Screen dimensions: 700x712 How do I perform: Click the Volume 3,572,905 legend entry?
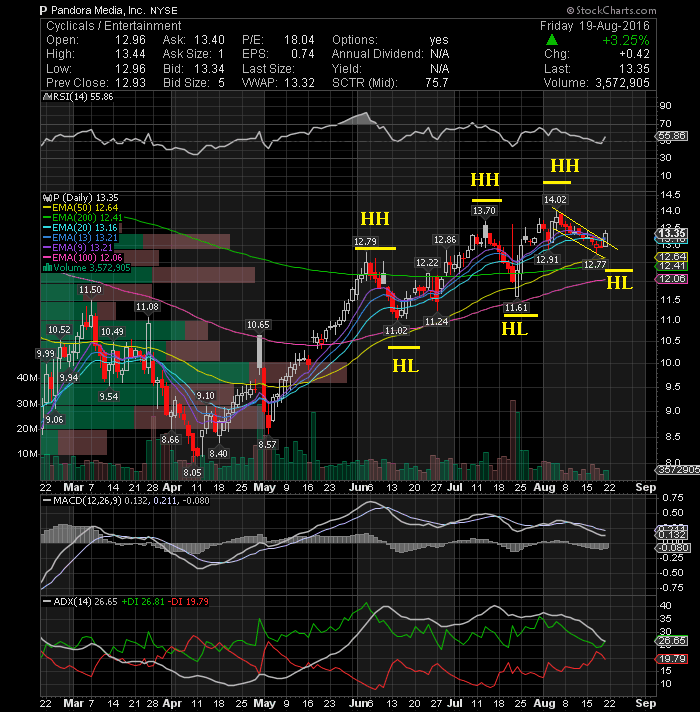click(x=86, y=267)
